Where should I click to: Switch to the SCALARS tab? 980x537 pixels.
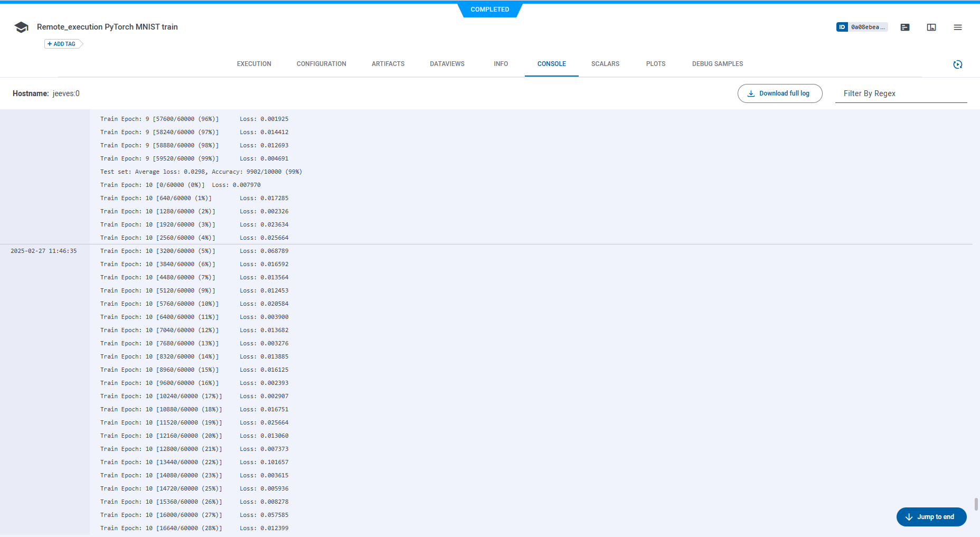tap(605, 63)
